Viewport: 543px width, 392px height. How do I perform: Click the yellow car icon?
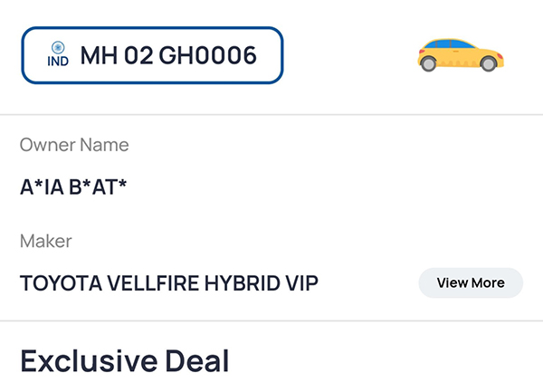(460, 54)
